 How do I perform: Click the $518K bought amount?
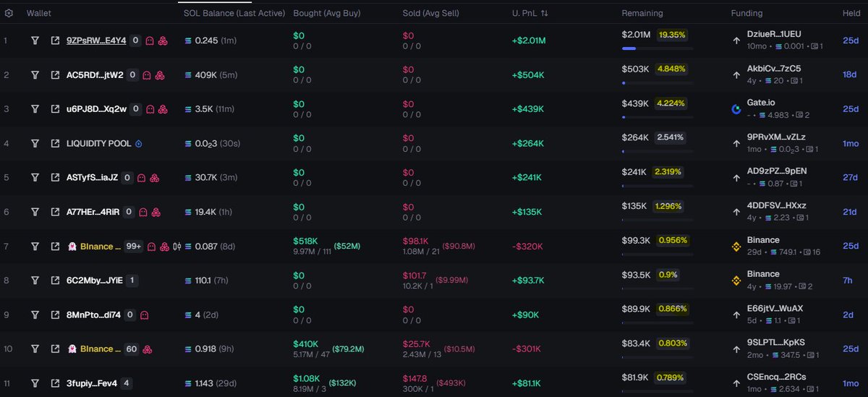coord(305,240)
